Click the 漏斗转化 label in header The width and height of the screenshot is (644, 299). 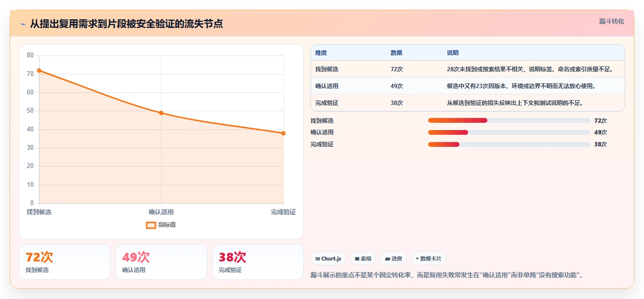click(611, 22)
